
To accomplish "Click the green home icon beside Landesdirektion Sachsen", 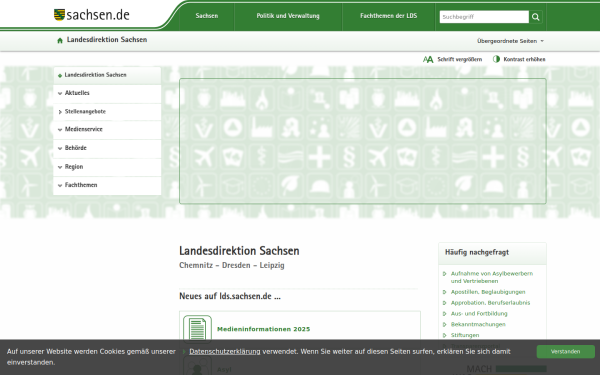I will click(x=60, y=41).
